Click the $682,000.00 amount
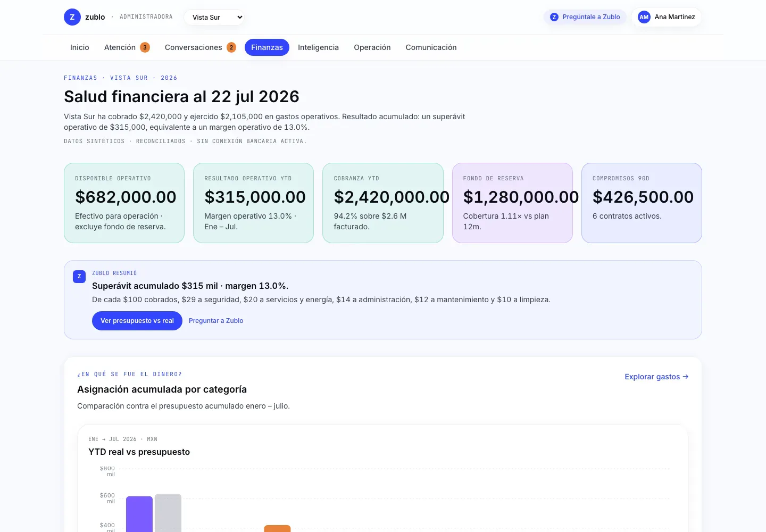This screenshot has width=766, height=532. pyautogui.click(x=126, y=197)
